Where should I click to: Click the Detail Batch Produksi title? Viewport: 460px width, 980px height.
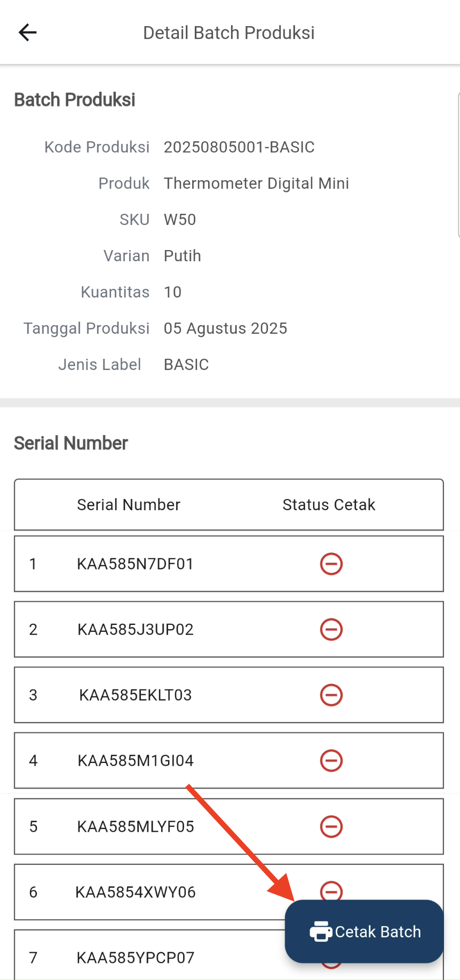229,33
